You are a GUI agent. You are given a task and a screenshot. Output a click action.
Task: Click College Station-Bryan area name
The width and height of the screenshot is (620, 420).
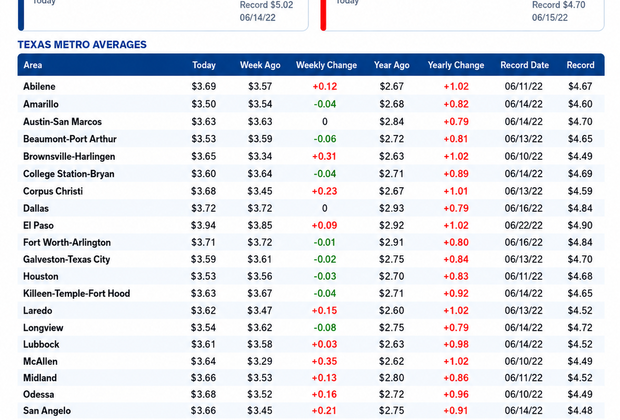(x=68, y=174)
